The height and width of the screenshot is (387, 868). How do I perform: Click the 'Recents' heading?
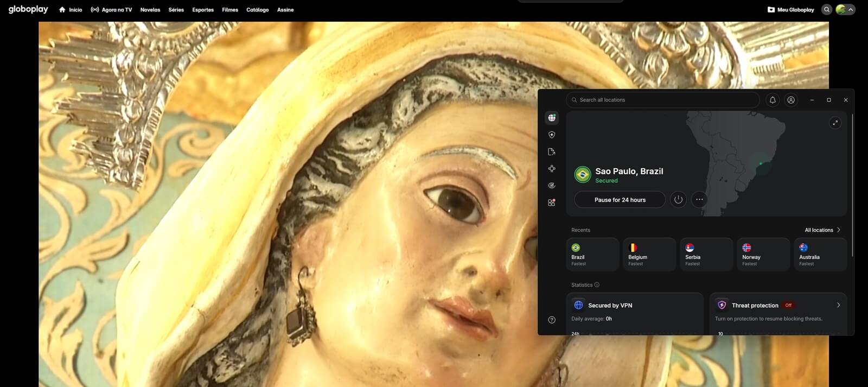(580, 230)
